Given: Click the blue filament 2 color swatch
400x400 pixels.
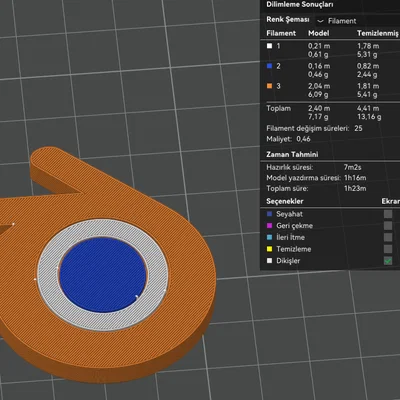Looking at the screenshot, I should coord(270,66).
